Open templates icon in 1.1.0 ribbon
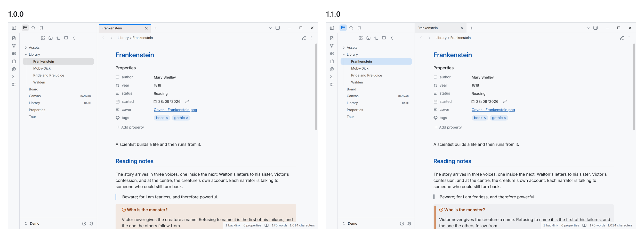 332,69
